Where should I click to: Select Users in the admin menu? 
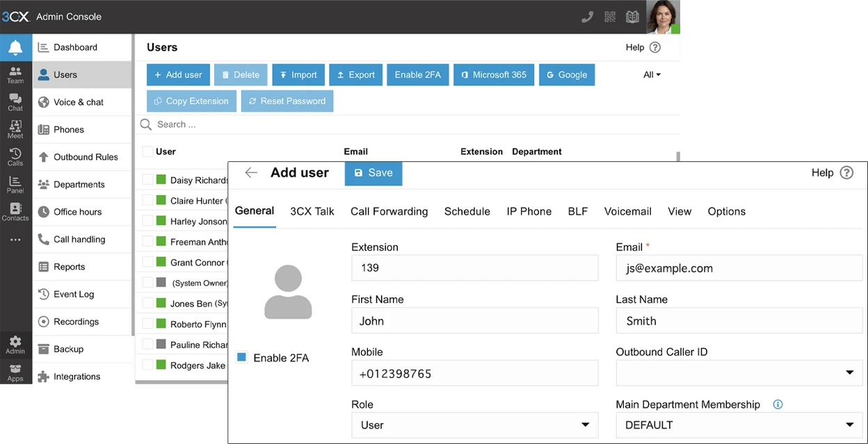tap(82, 75)
